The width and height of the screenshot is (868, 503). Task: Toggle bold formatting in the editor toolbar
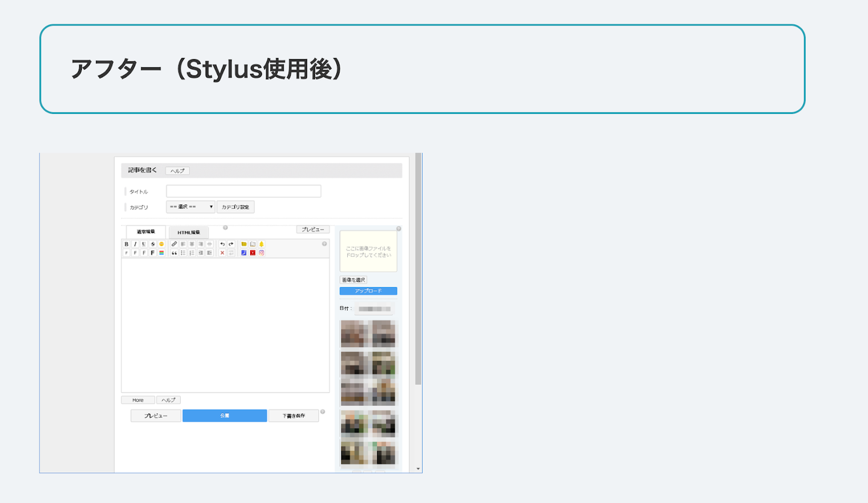click(127, 244)
